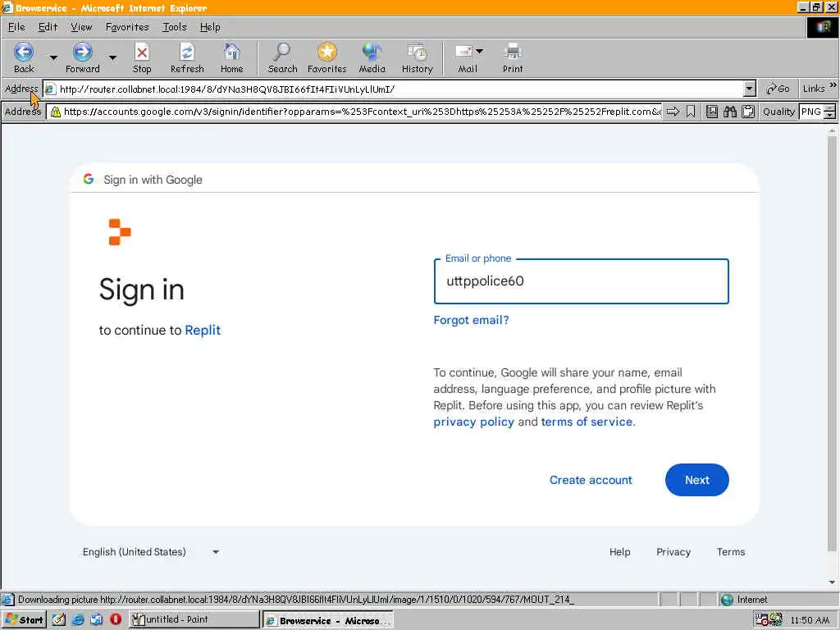
Task: Open the Tools menu
Action: click(175, 27)
